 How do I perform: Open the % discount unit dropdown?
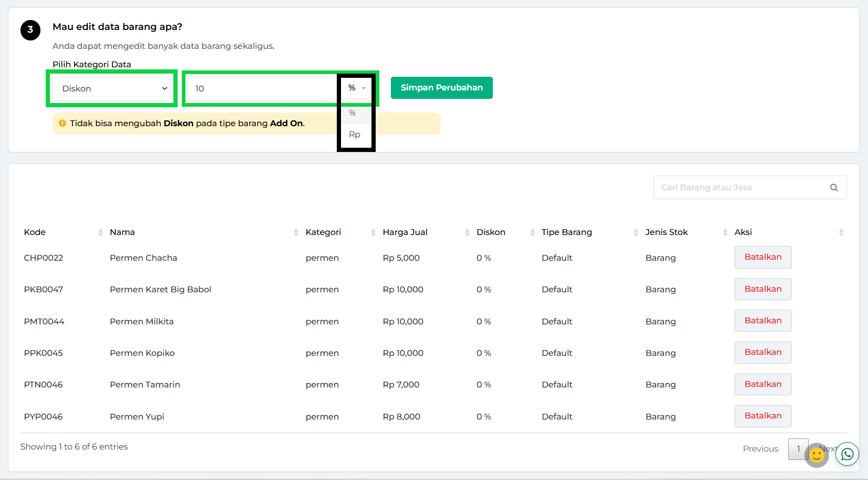pyautogui.click(x=356, y=88)
